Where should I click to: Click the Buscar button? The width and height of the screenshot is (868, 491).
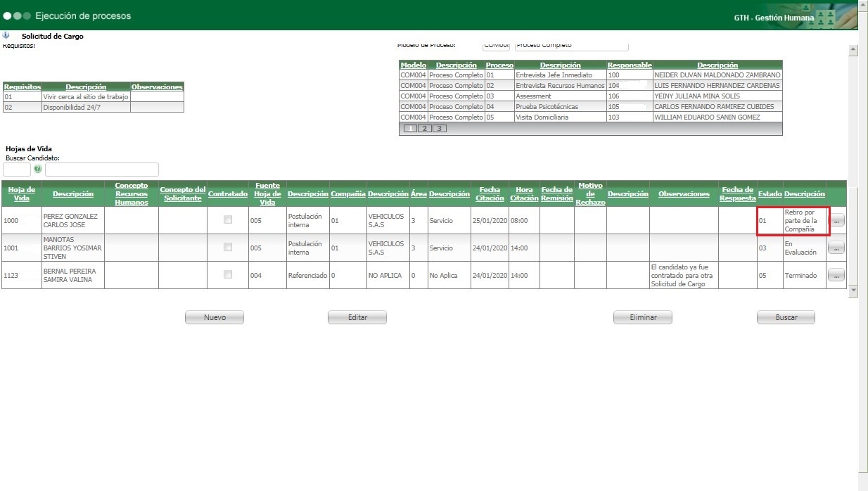786,317
